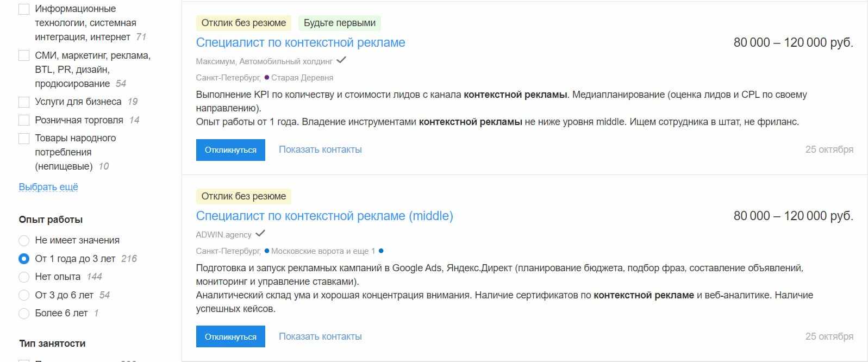Check the Информационные технологии industry checkbox
Screen dimensions: 868x362
pyautogui.click(x=24, y=9)
